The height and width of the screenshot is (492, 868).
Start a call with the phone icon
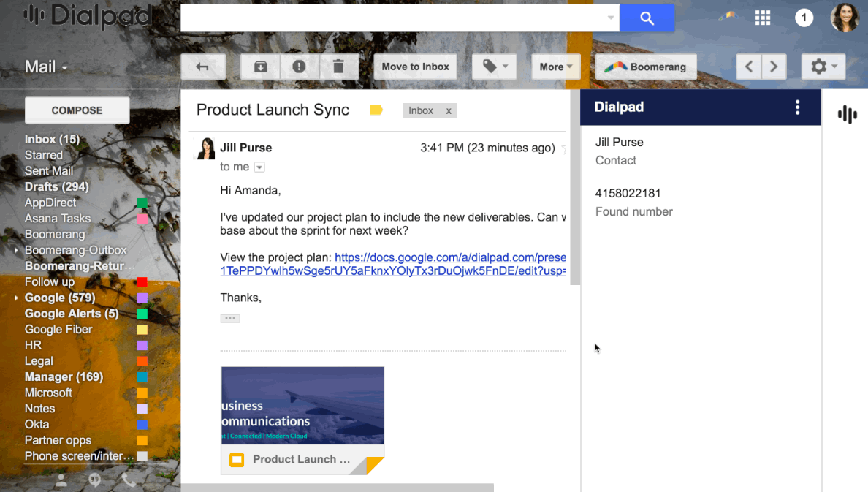[x=129, y=480]
